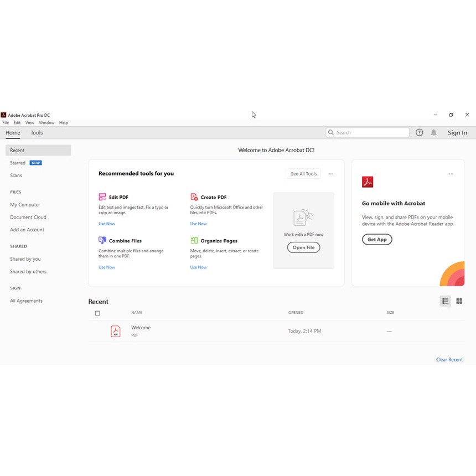Viewport: 476px width, 476px height.
Task: Open the Help question mark icon
Action: point(419,132)
